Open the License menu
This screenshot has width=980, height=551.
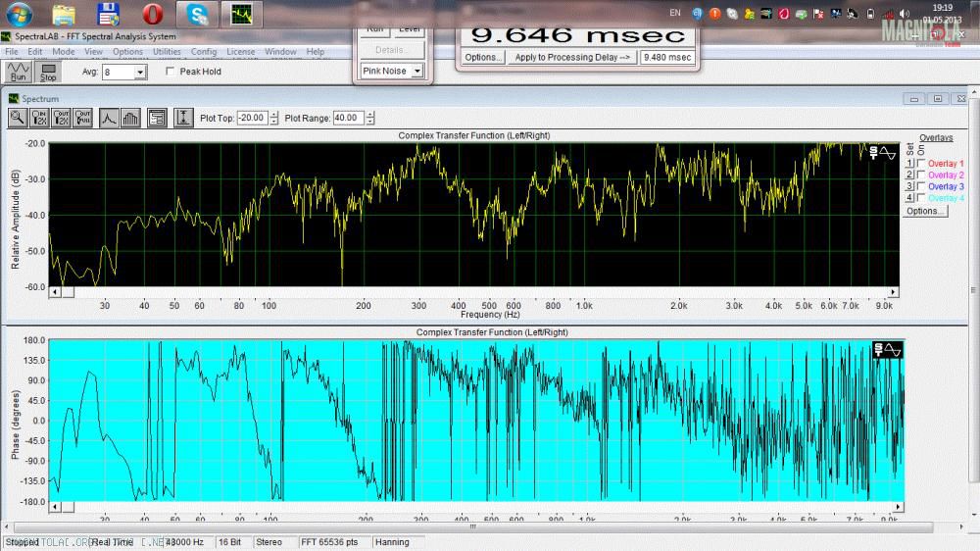[x=241, y=51]
